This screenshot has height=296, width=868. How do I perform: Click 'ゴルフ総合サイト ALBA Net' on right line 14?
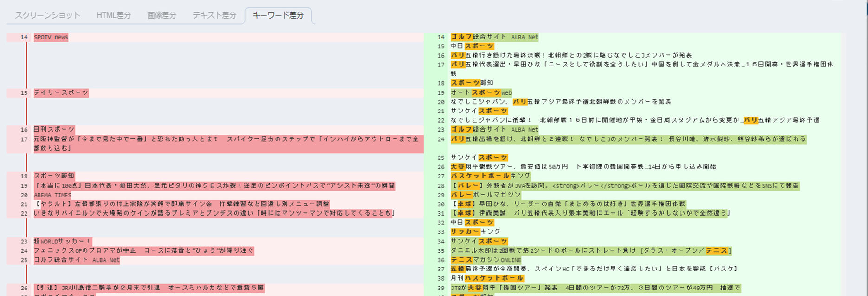click(x=494, y=37)
